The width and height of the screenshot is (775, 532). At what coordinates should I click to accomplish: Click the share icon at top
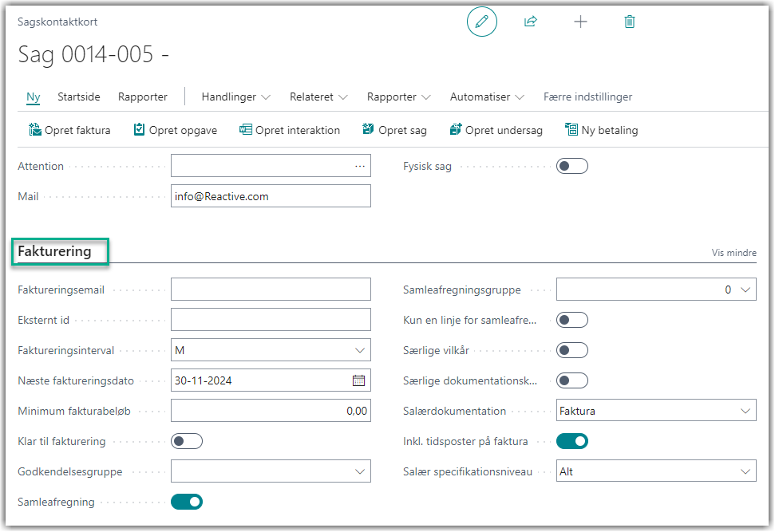(531, 22)
